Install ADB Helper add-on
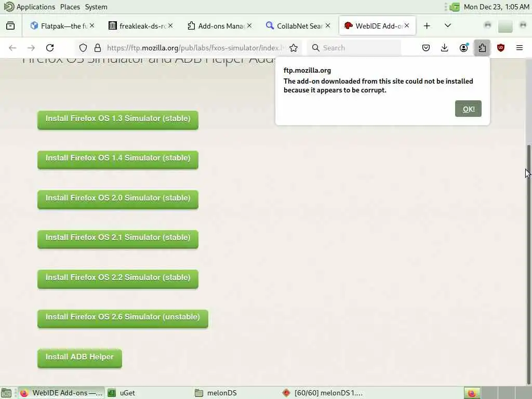Image resolution: width=532 pixels, height=399 pixels. pyautogui.click(x=79, y=358)
